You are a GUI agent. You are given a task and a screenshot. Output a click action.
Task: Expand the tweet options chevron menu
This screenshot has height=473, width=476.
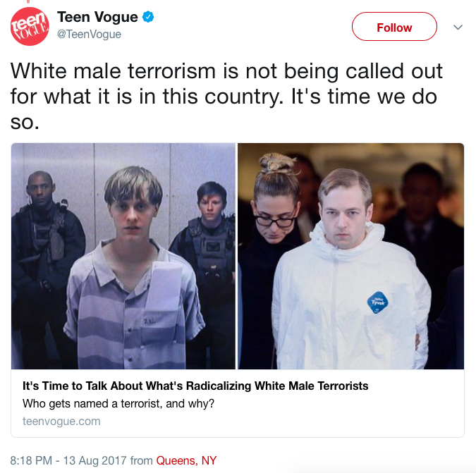click(x=458, y=27)
